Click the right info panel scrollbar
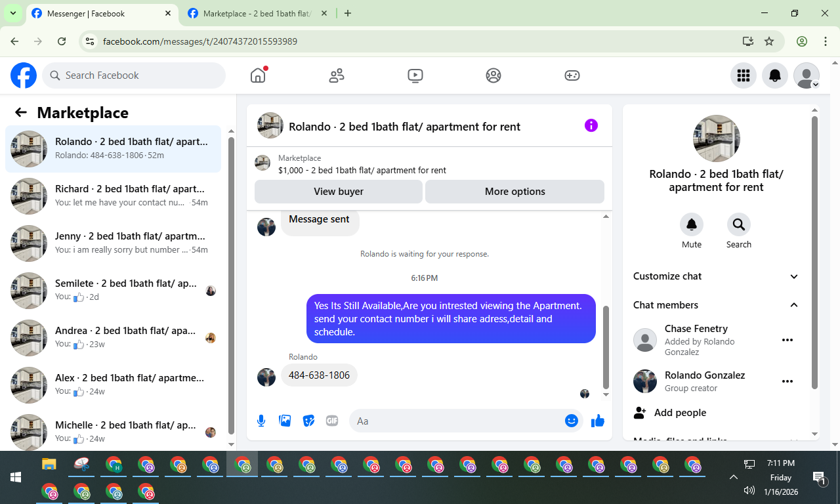Viewport: 840px width, 504px height. 814,253
